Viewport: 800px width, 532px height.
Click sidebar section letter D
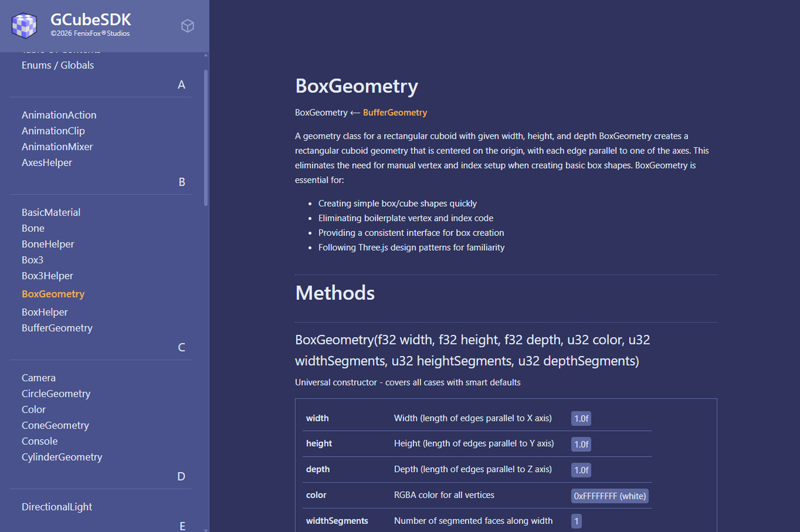pyautogui.click(x=181, y=477)
